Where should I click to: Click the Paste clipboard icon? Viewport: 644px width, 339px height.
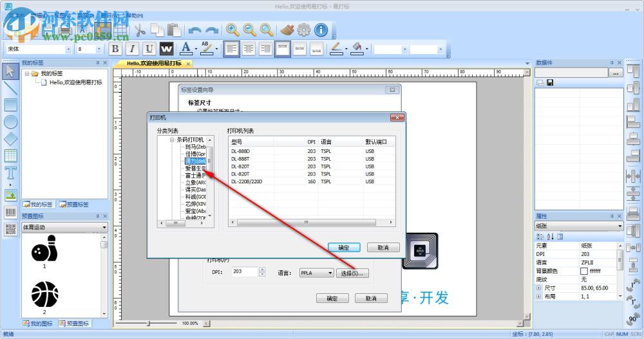(x=174, y=30)
